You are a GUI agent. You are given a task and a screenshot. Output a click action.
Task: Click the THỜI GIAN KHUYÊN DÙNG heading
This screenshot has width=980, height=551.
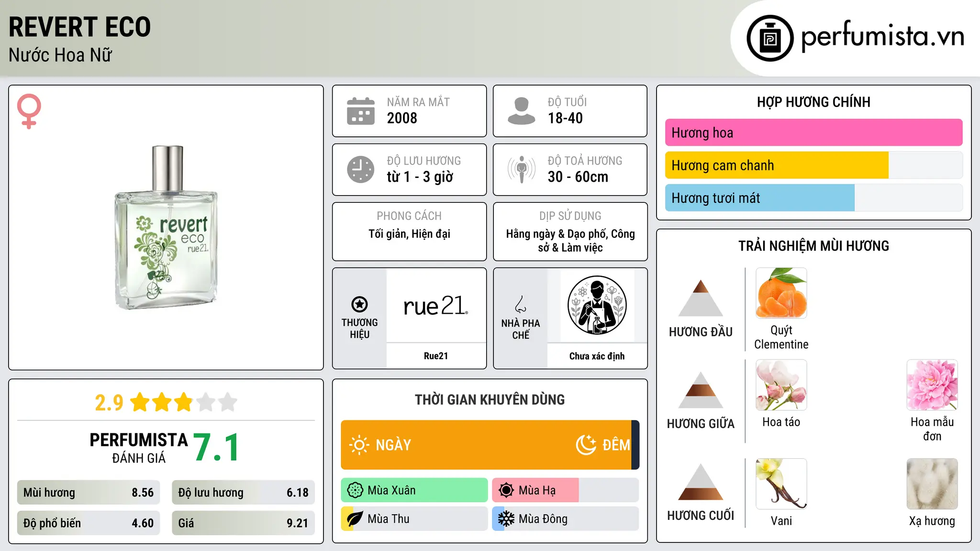tap(490, 400)
